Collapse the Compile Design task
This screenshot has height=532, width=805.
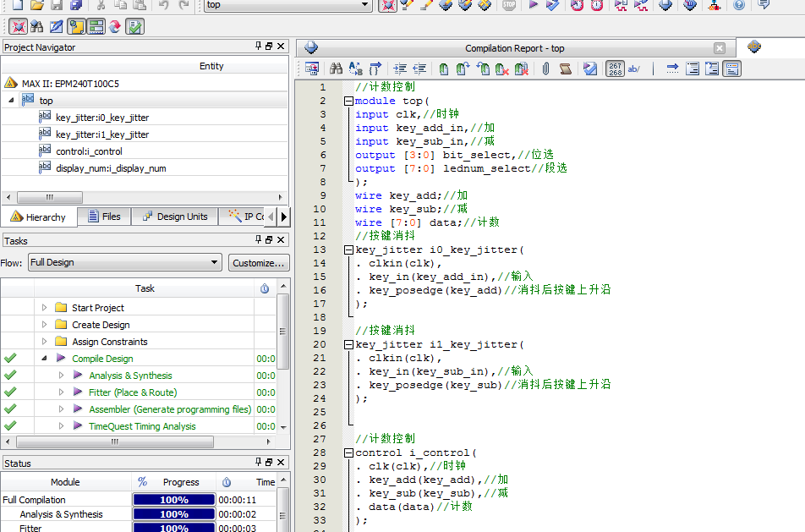click(45, 359)
